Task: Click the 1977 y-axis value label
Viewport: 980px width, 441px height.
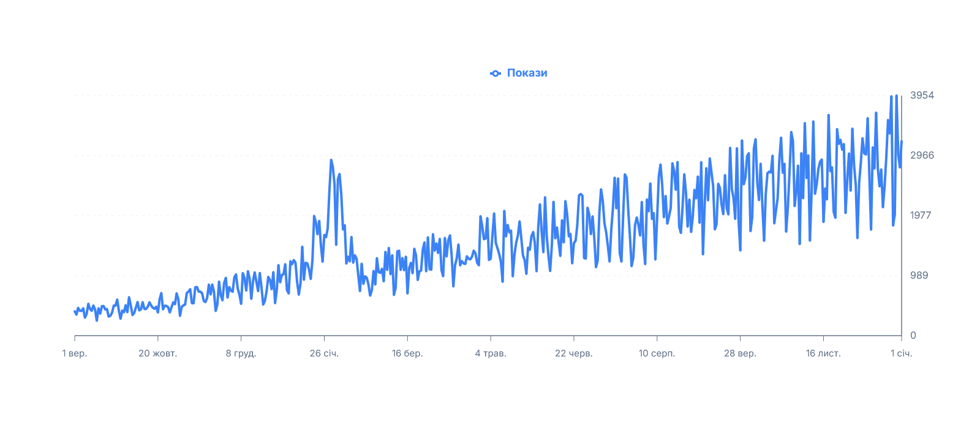Action: point(921,216)
